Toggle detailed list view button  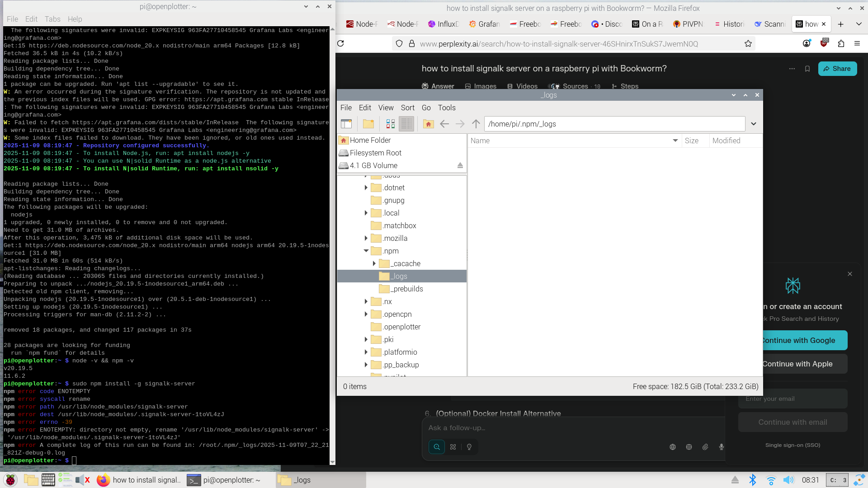pyautogui.click(x=406, y=124)
